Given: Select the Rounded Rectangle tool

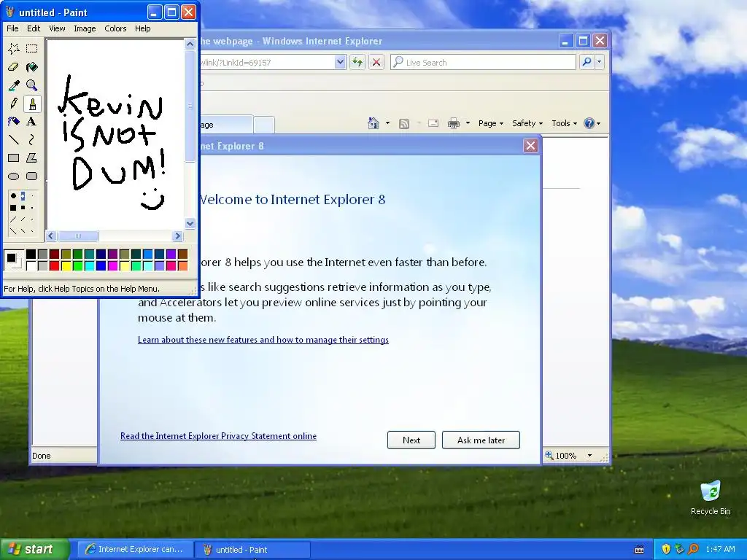Looking at the screenshot, I should (x=31, y=176).
